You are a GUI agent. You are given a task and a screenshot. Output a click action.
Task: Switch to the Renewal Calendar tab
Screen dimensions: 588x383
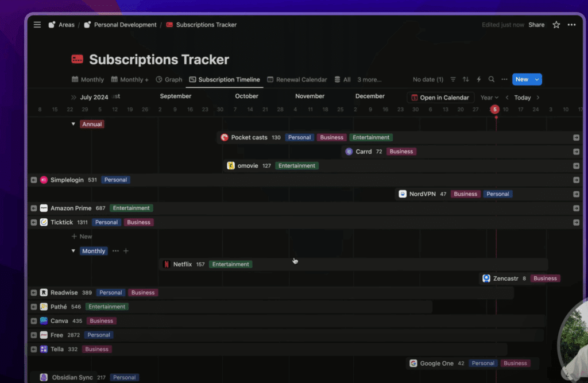(297, 80)
